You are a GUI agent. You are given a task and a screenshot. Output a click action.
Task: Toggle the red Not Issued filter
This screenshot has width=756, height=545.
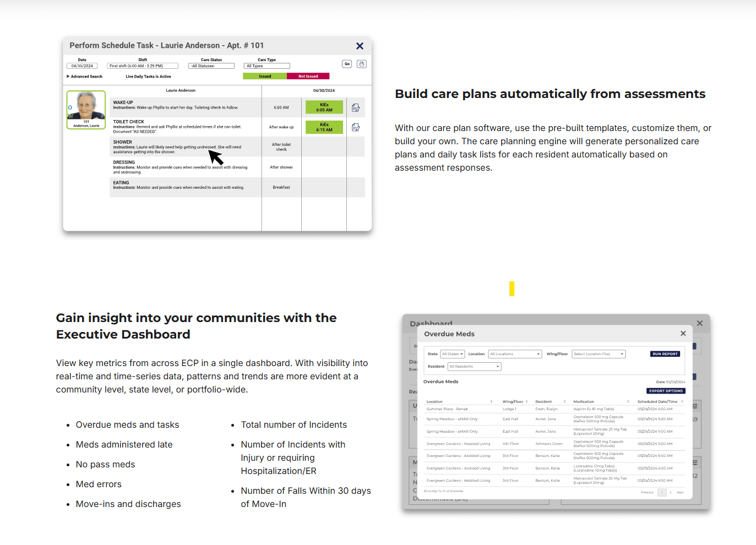pyautogui.click(x=308, y=76)
